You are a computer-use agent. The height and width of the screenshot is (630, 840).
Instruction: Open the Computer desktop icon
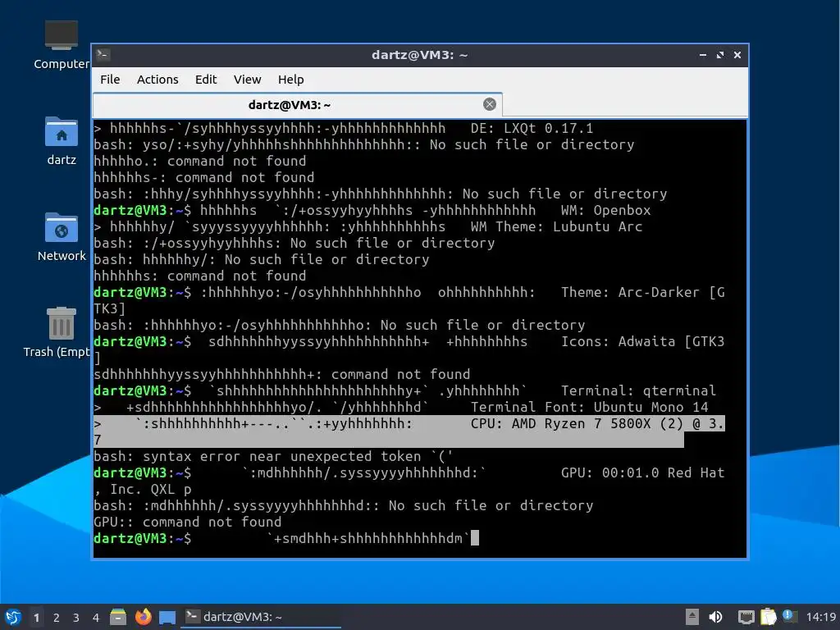pos(61,46)
